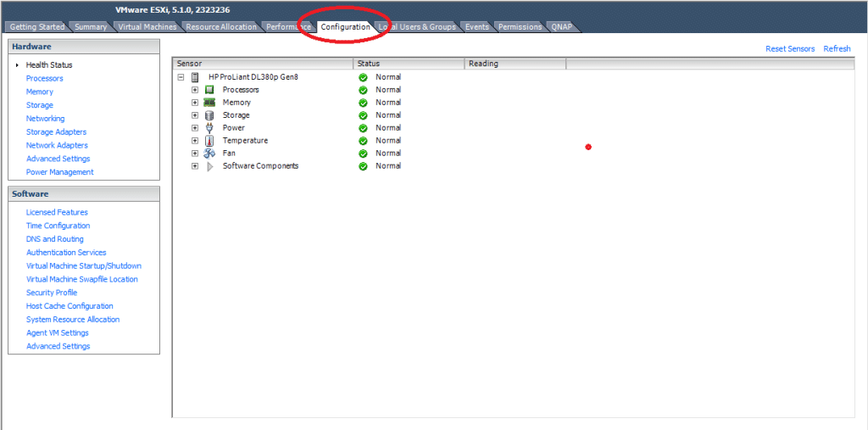
Task: Click the Power plug icon in sensor list
Action: point(209,128)
